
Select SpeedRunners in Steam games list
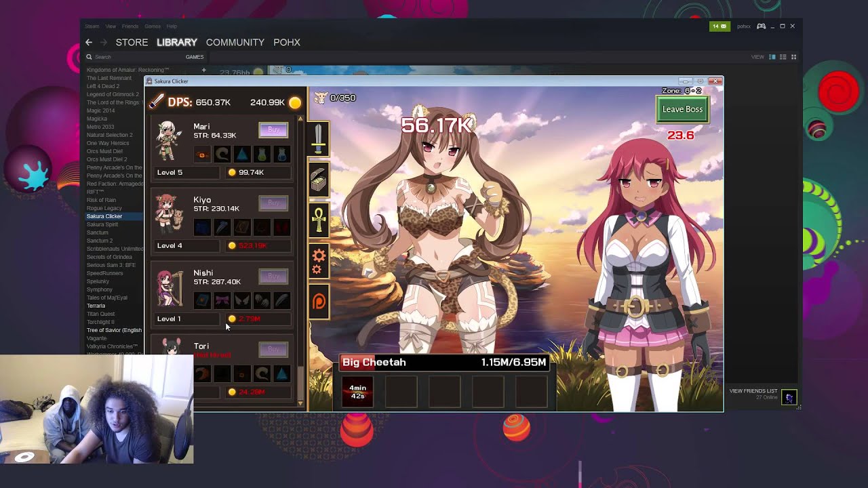click(x=104, y=273)
